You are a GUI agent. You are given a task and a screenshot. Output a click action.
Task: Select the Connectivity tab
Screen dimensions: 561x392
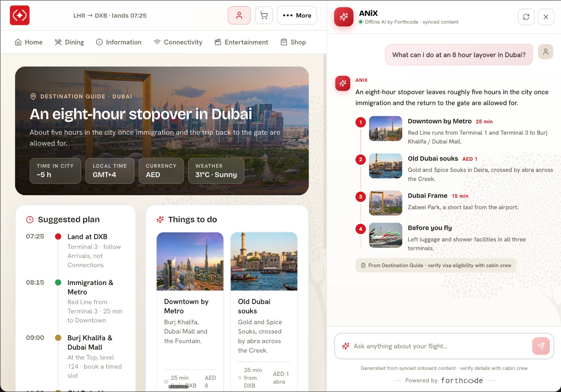click(x=178, y=42)
